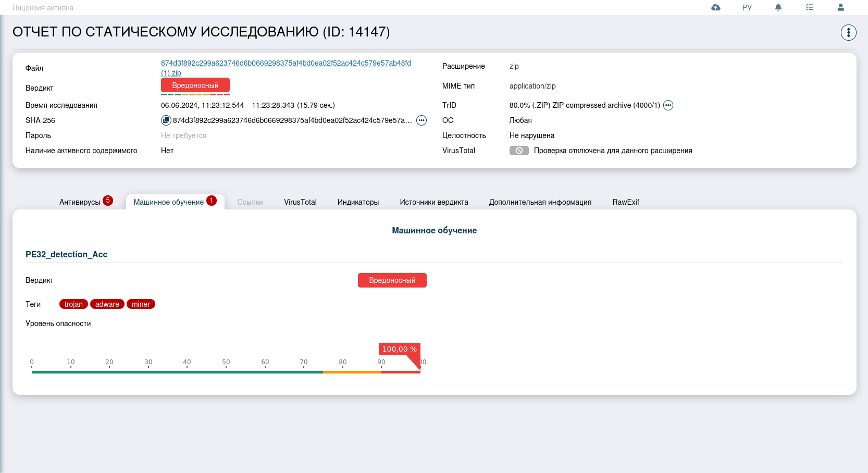Copy the SHA-256 hash with copy icon
This screenshot has width=868, height=473.
(x=166, y=120)
